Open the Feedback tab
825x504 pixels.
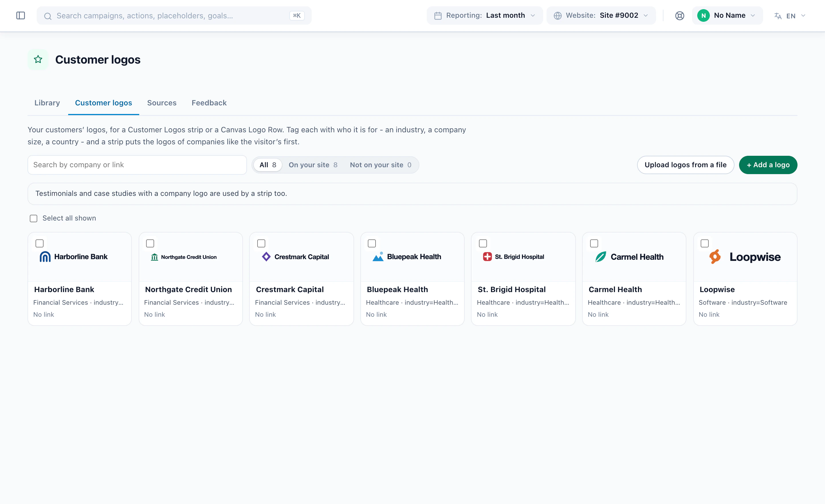(x=209, y=103)
